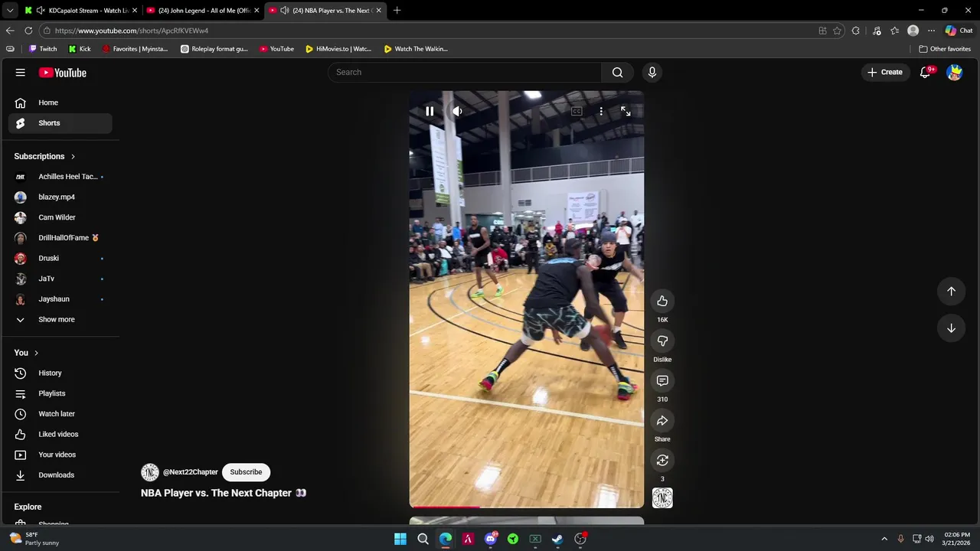Select Shorts in the sidebar
Screen dimensions: 980x551
[60, 123]
